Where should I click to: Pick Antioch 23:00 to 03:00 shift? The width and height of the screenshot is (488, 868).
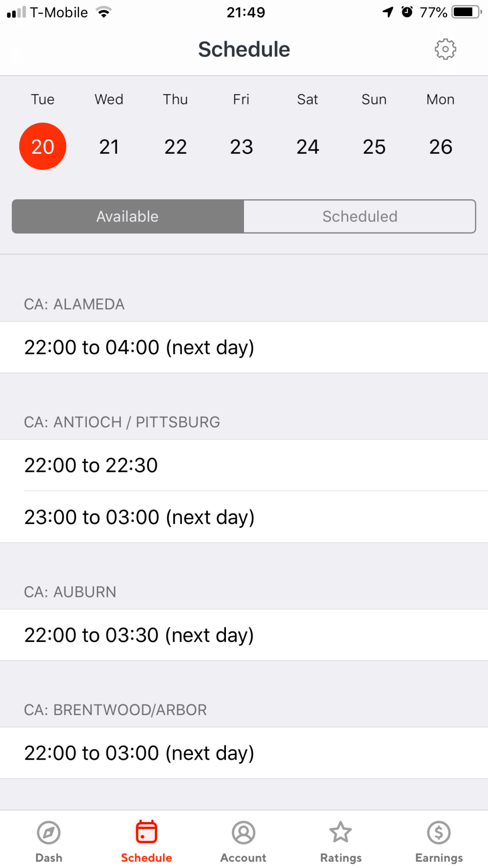(x=244, y=517)
